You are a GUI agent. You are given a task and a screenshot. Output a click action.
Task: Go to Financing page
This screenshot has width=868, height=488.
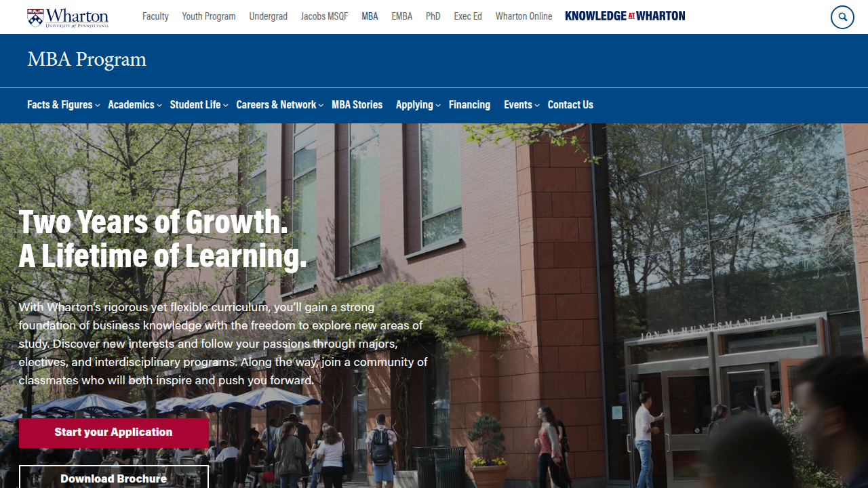469,105
